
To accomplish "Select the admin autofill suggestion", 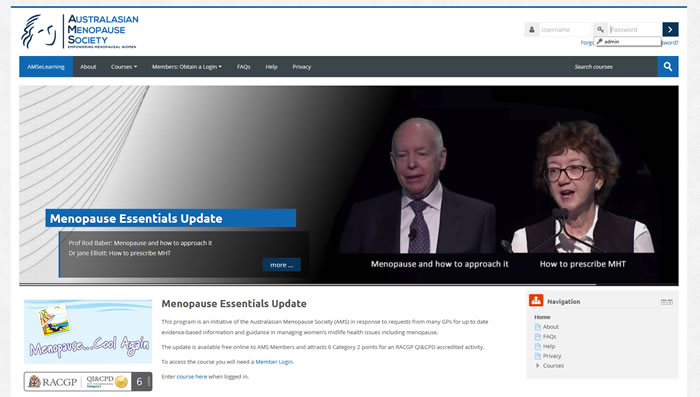I will [628, 42].
